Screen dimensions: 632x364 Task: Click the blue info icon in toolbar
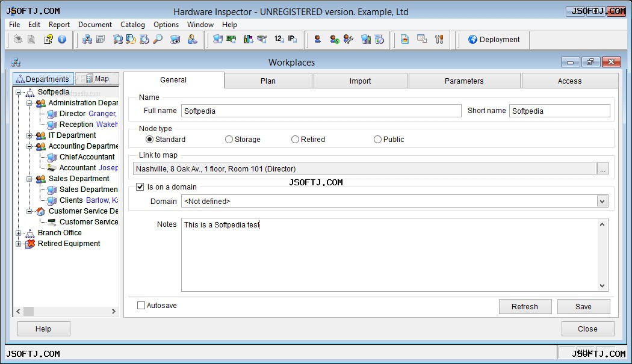[62, 39]
